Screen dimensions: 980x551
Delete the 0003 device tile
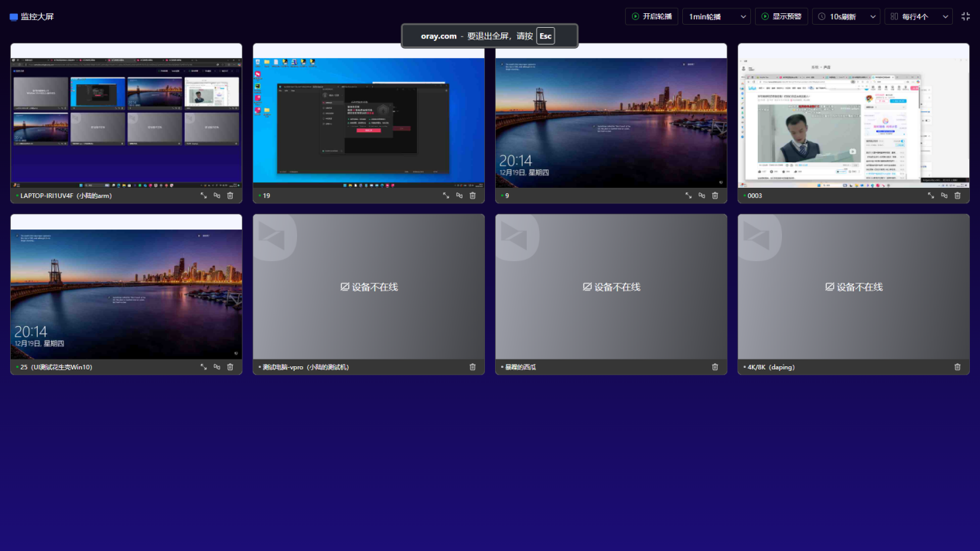(x=958, y=196)
